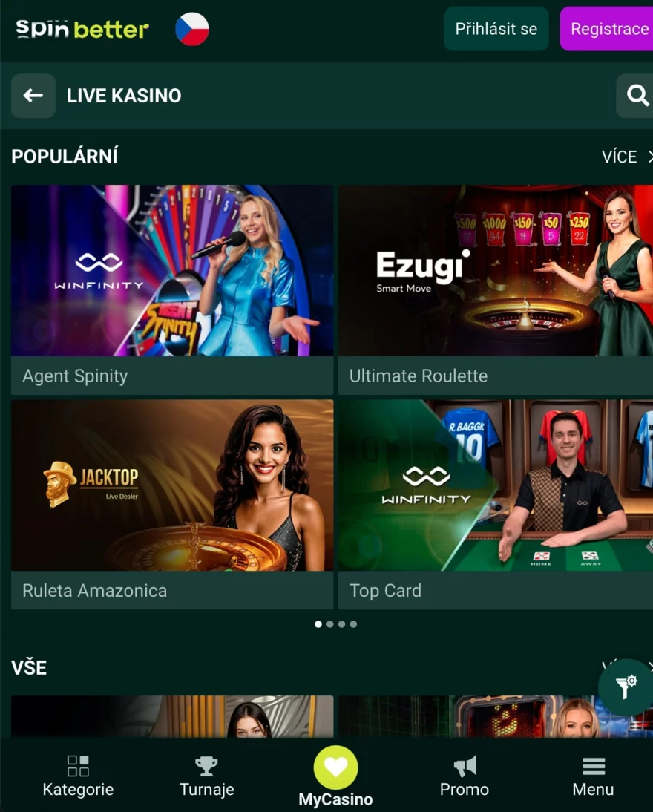Launch the Ruleta Amazonica game

(x=172, y=505)
